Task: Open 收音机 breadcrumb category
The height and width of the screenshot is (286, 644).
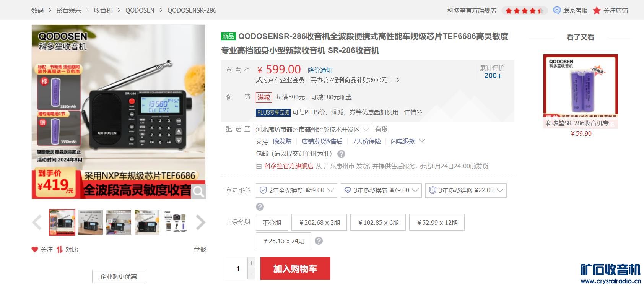Action: coord(103,10)
